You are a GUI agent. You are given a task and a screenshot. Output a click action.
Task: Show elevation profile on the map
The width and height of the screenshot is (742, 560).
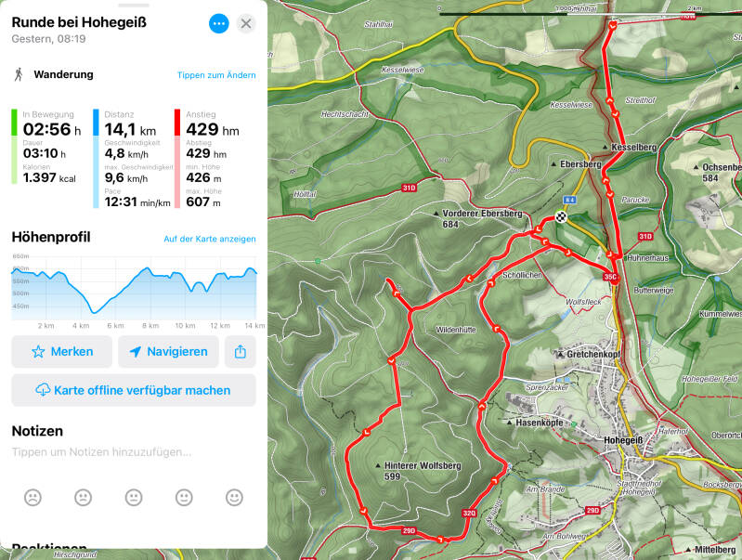coord(210,239)
